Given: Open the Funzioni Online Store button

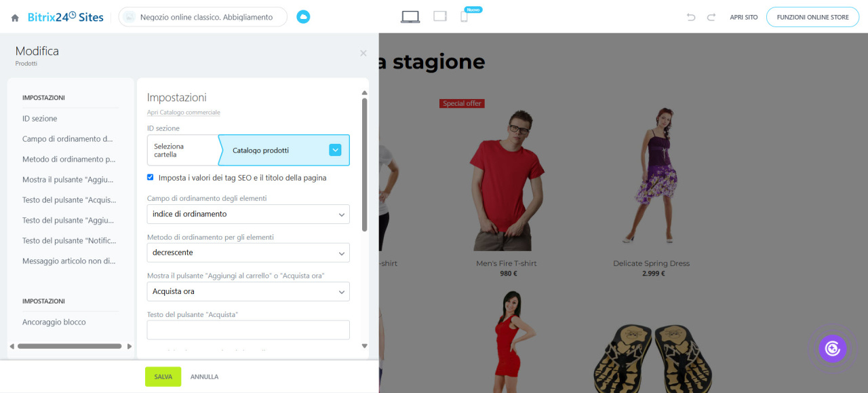Looking at the screenshot, I should [x=812, y=17].
